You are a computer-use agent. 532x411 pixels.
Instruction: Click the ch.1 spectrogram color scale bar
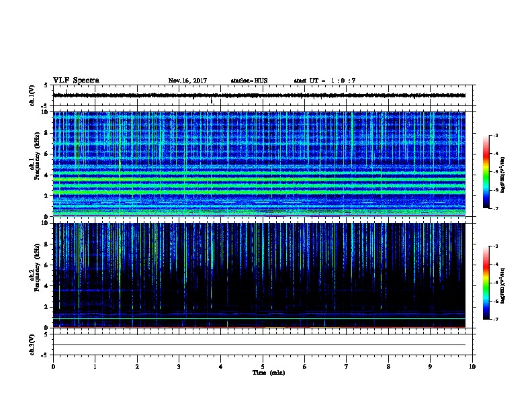point(486,172)
